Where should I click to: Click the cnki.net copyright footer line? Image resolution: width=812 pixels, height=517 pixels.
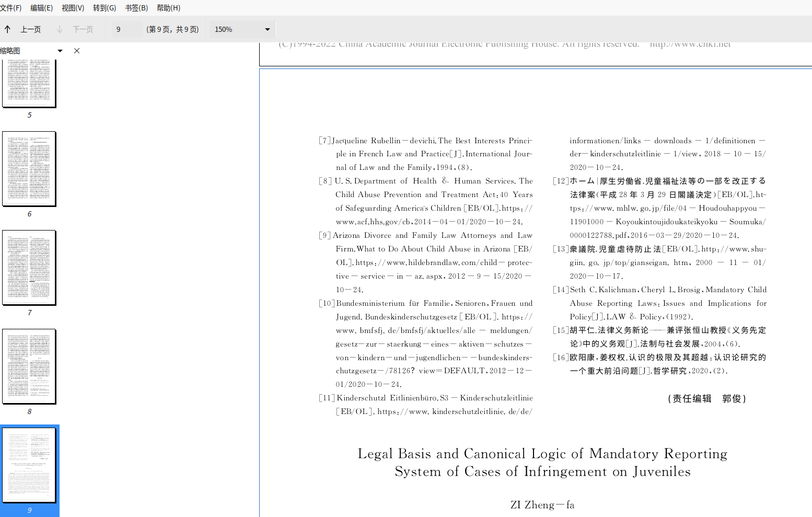[504, 44]
